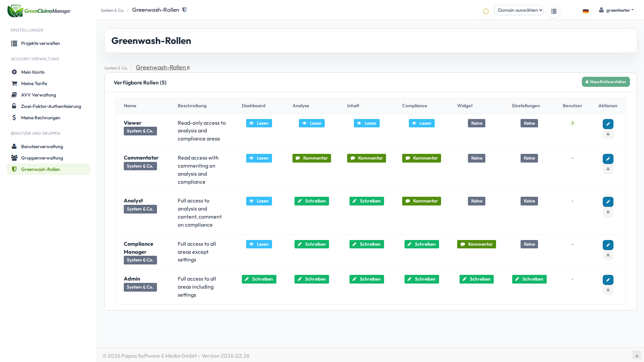Click System & Co. breadcrumb above the roles card
This screenshot has height=362, width=644.
point(116,68)
